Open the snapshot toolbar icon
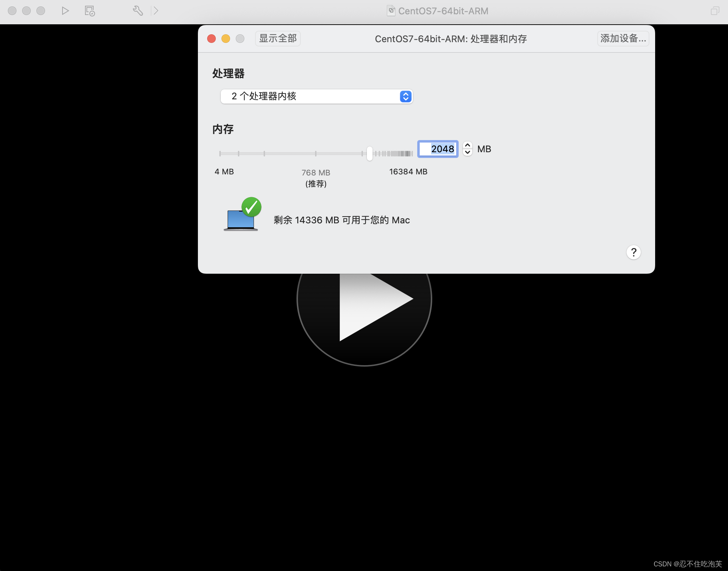This screenshot has height=571, width=728. 90,11
